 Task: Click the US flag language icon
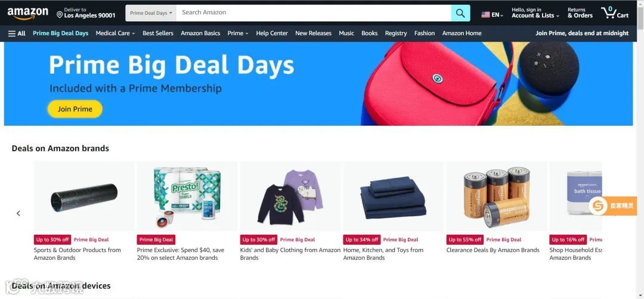pyautogui.click(x=485, y=15)
